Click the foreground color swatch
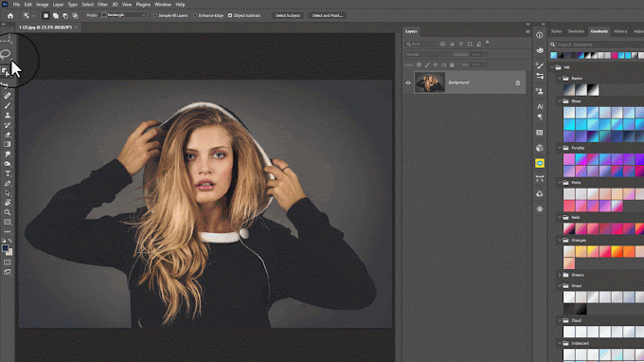Viewport: 644px width, 362px height. pyautogui.click(x=5, y=248)
